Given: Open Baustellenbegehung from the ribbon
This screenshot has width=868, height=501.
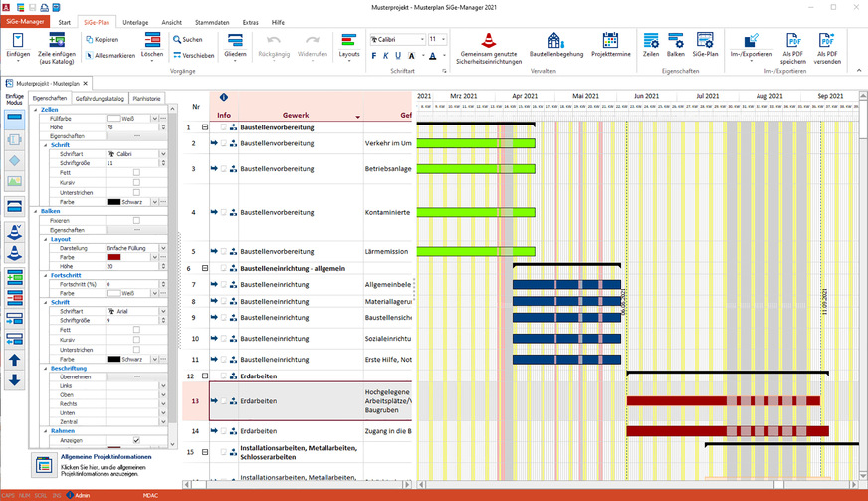Looking at the screenshot, I should click(556, 40).
